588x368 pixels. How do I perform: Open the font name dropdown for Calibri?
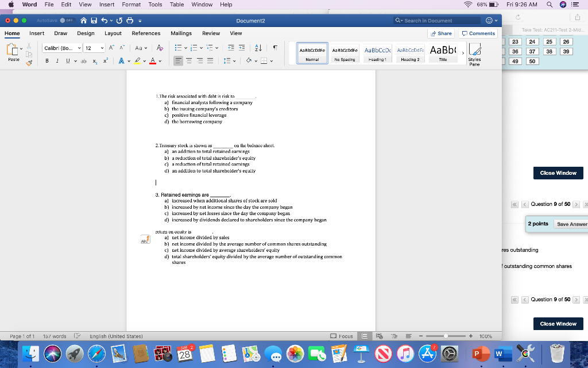(79, 48)
